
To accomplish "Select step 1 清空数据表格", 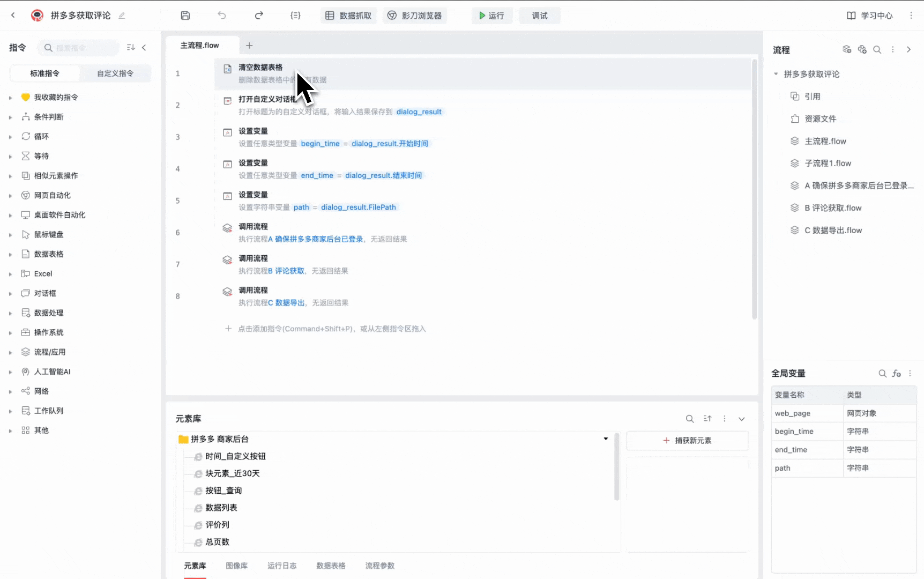I will point(482,73).
